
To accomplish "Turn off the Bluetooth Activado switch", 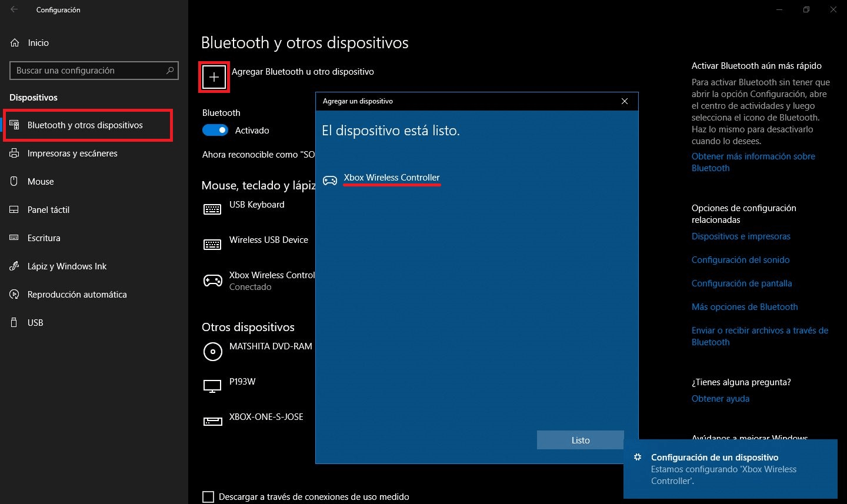I will pos(215,131).
